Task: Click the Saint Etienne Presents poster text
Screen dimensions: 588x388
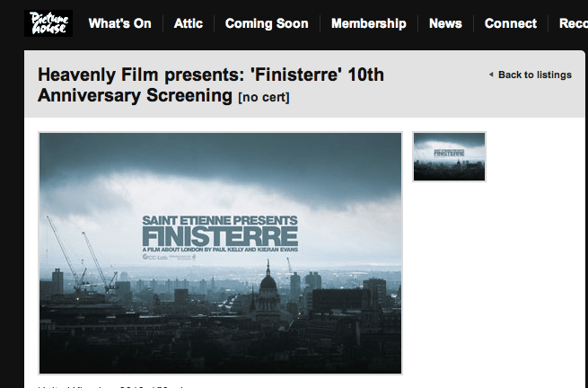Action: (x=220, y=220)
